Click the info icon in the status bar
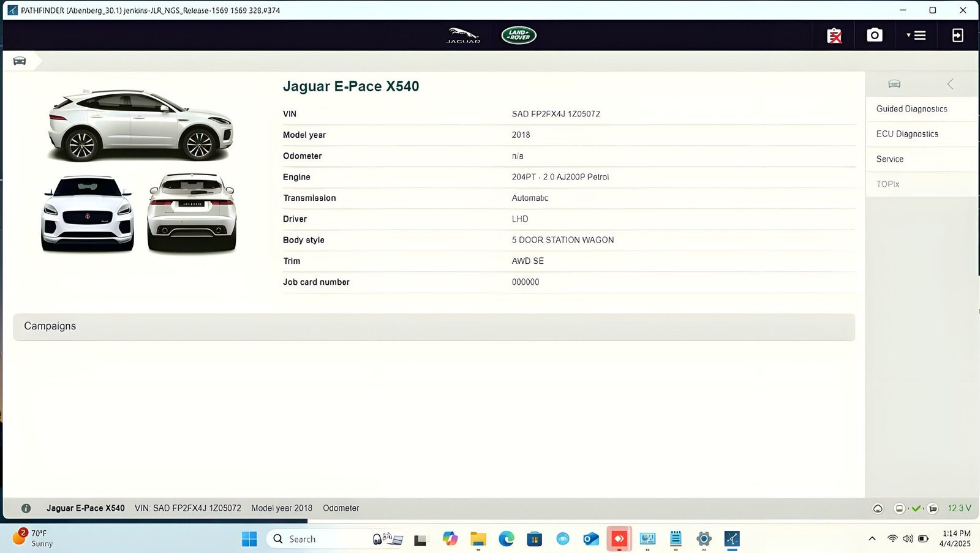 [26, 508]
